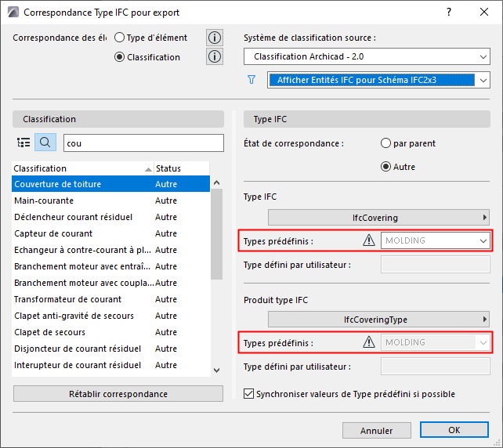The width and height of the screenshot is (503, 448).
Task: Click the info icon beside Type d'élément
Action: coord(215,38)
